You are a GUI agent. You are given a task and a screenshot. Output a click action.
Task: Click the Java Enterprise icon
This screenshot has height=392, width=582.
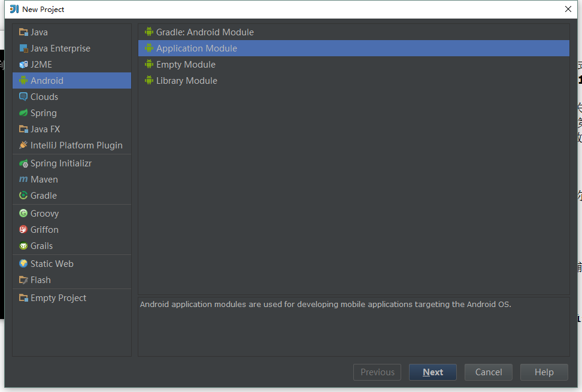tap(23, 48)
